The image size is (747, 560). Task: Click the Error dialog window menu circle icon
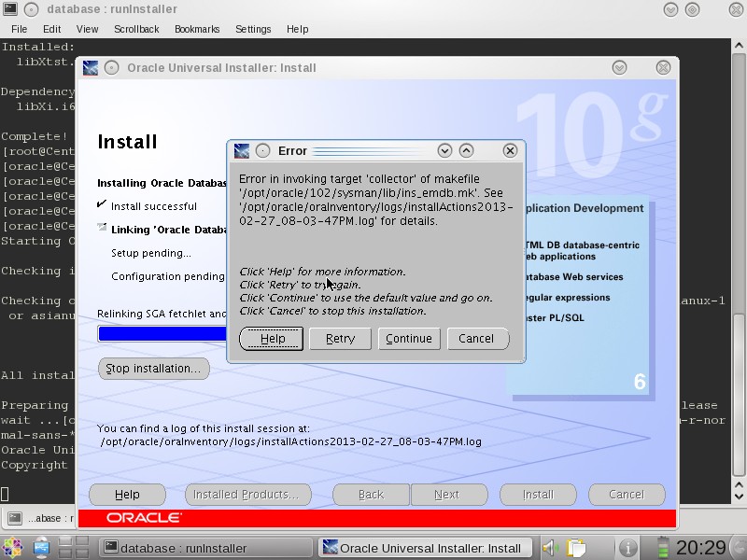[x=262, y=151]
